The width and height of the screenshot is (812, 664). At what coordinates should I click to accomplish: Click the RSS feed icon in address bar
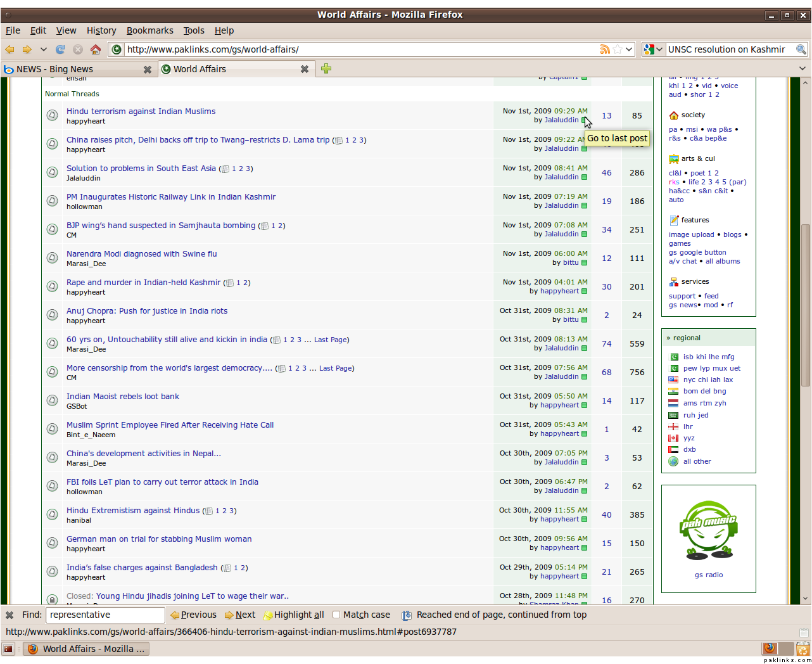tap(605, 49)
